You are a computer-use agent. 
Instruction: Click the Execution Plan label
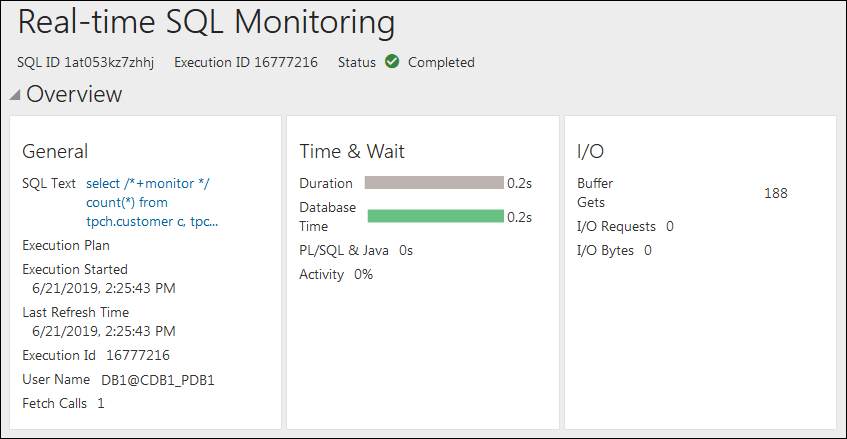point(66,245)
